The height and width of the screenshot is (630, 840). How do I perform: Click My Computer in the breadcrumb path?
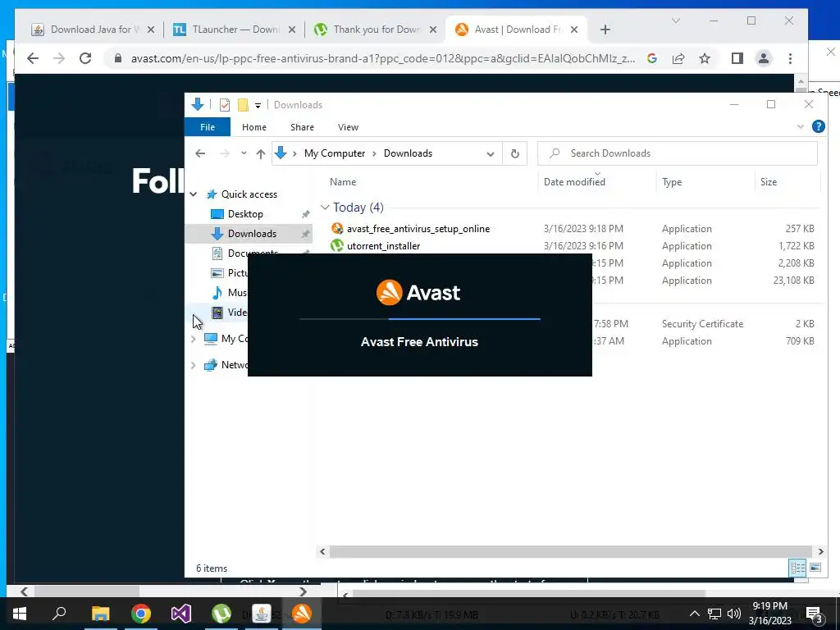point(335,153)
